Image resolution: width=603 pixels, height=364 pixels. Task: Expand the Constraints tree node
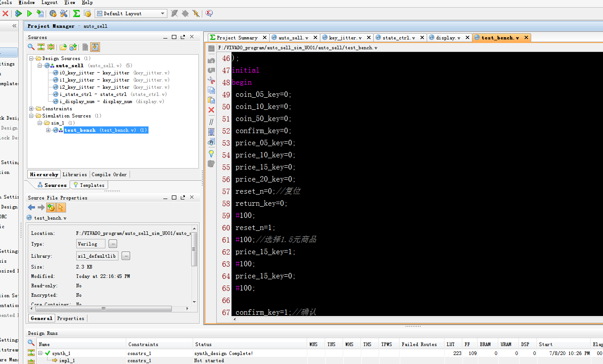click(x=31, y=108)
